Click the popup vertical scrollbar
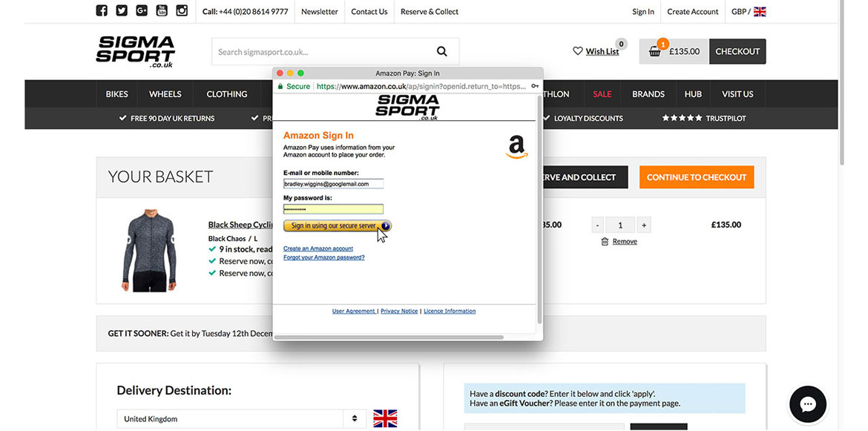 coord(540,210)
